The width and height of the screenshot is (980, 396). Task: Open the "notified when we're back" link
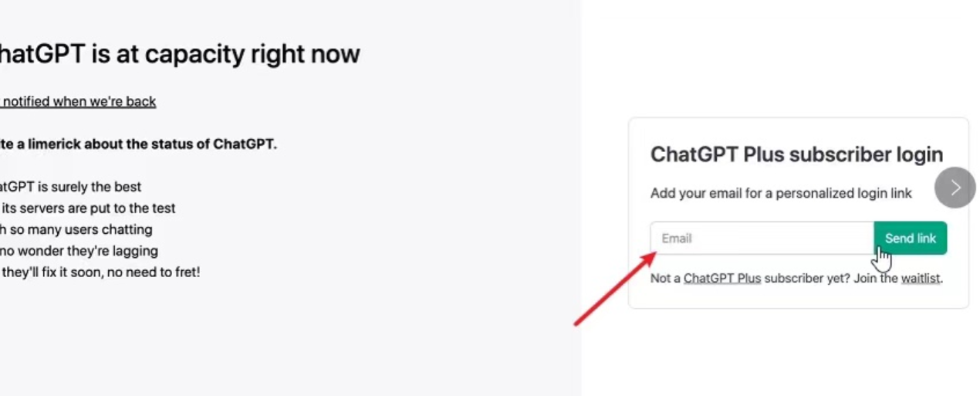(x=79, y=101)
